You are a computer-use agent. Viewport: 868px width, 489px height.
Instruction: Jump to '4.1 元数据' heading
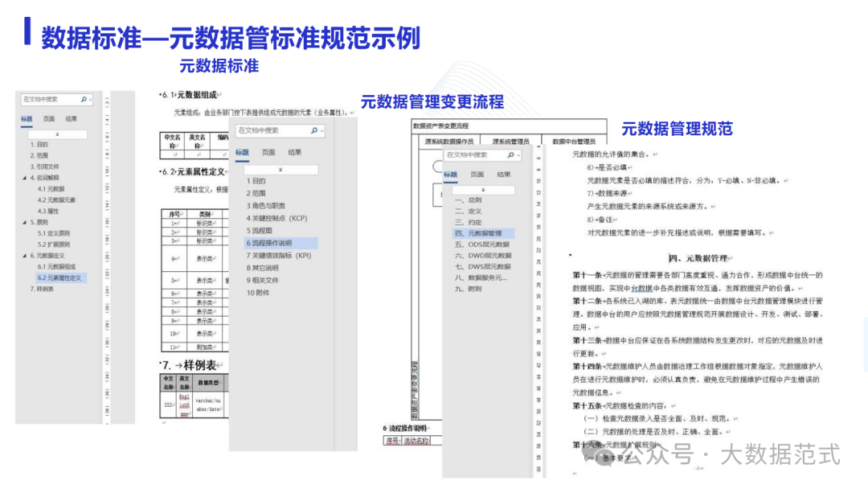(x=51, y=189)
